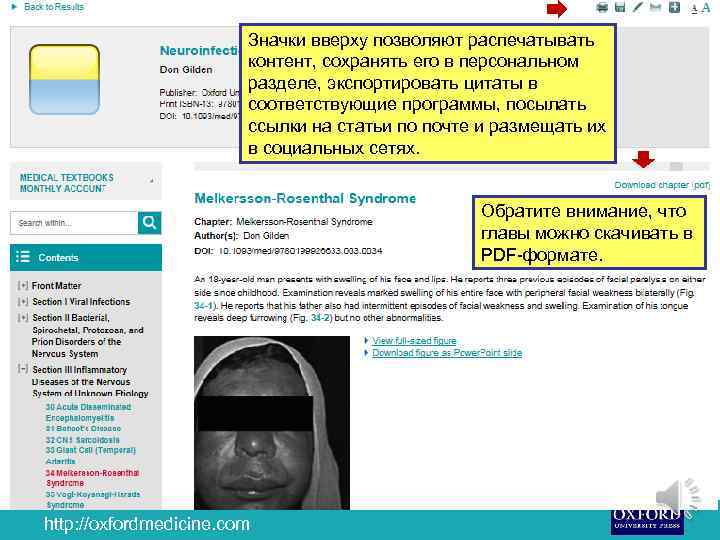The image size is (720, 540).
Task: Click the pencil cite icon
Action: pyautogui.click(x=637, y=7)
